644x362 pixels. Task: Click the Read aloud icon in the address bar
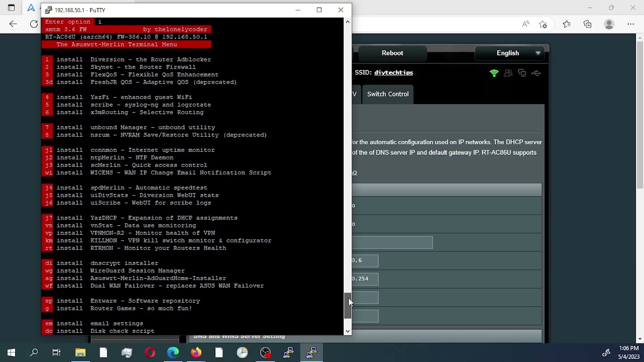click(x=525, y=24)
